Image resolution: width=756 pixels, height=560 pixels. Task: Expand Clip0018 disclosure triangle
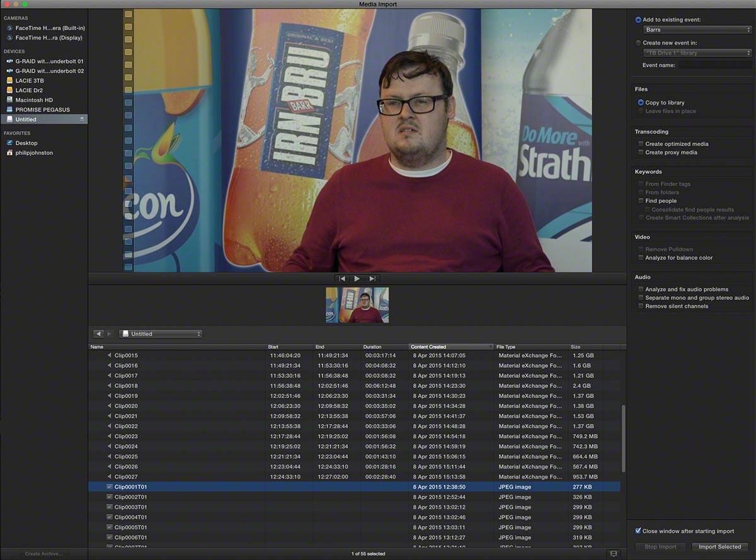[109, 386]
